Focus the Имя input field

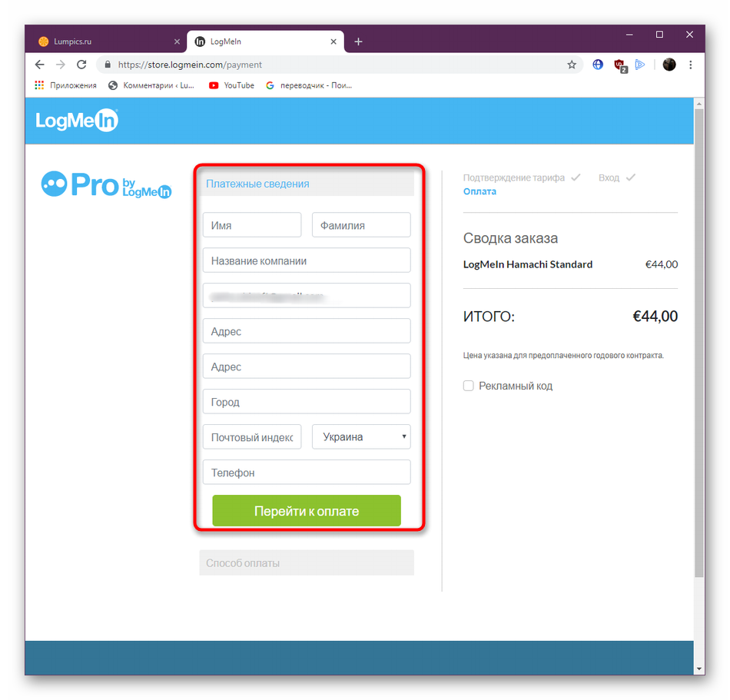(x=252, y=225)
